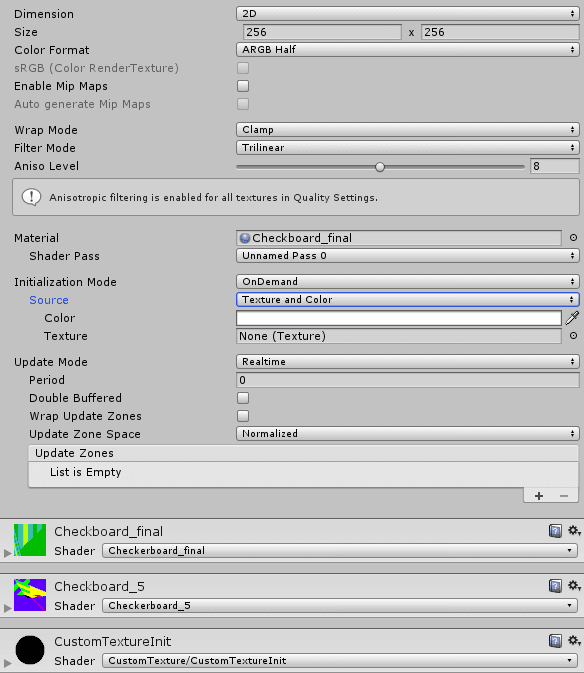The image size is (584, 673).
Task: Open the Update Mode Realtime dropdown
Action: tap(408, 362)
